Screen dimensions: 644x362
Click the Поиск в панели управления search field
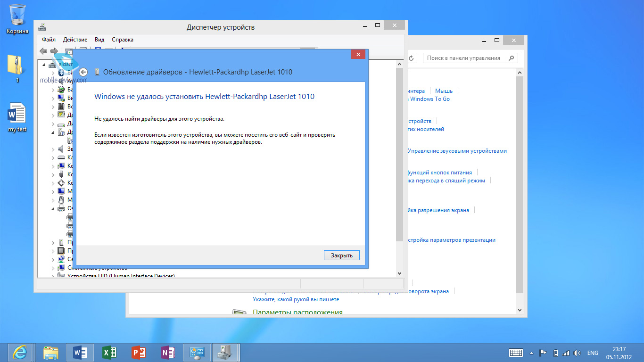coord(470,58)
